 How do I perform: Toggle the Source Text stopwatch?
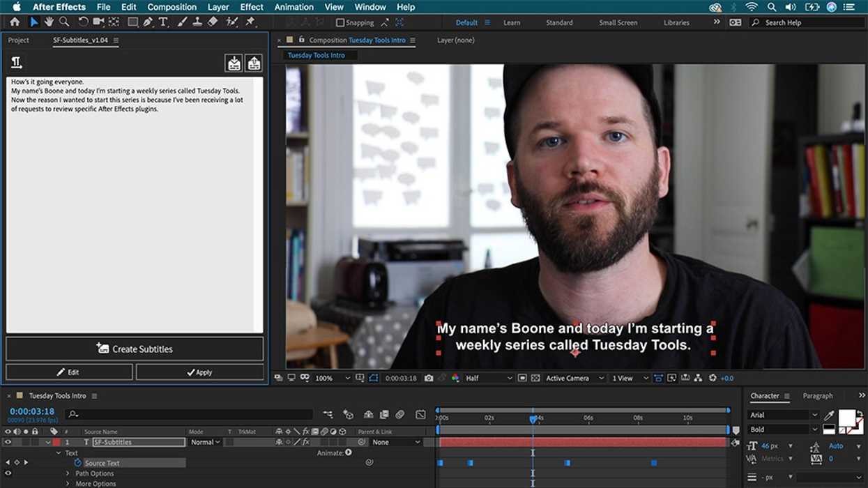[x=78, y=463]
